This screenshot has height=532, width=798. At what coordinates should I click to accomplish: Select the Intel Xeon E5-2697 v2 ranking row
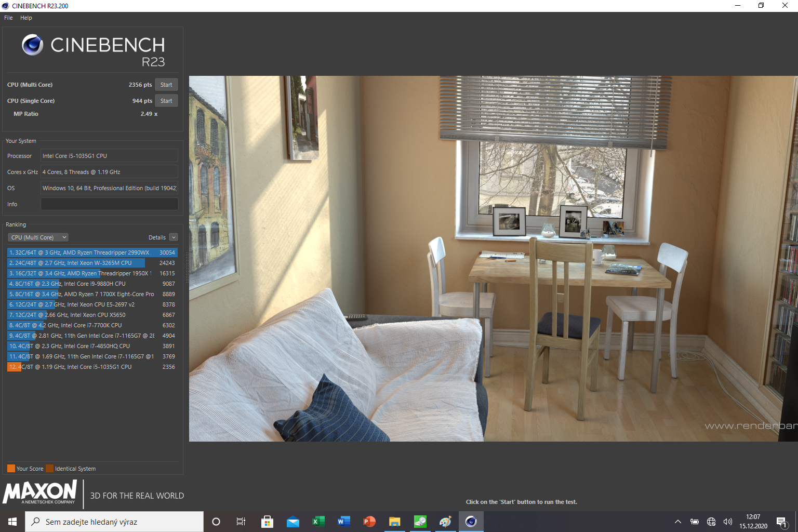point(92,304)
